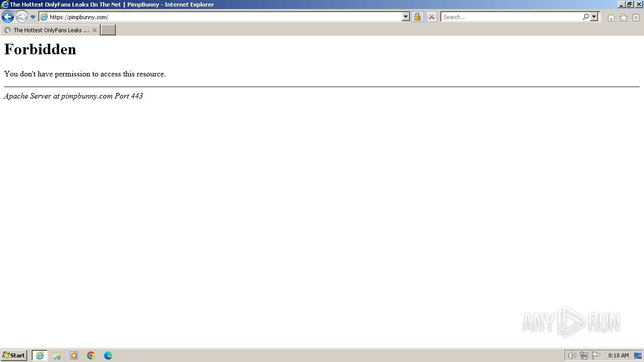Image resolution: width=644 pixels, height=362 pixels.
Task: Select The Hottest OnlyFans Leaks tab
Action: tap(50, 30)
